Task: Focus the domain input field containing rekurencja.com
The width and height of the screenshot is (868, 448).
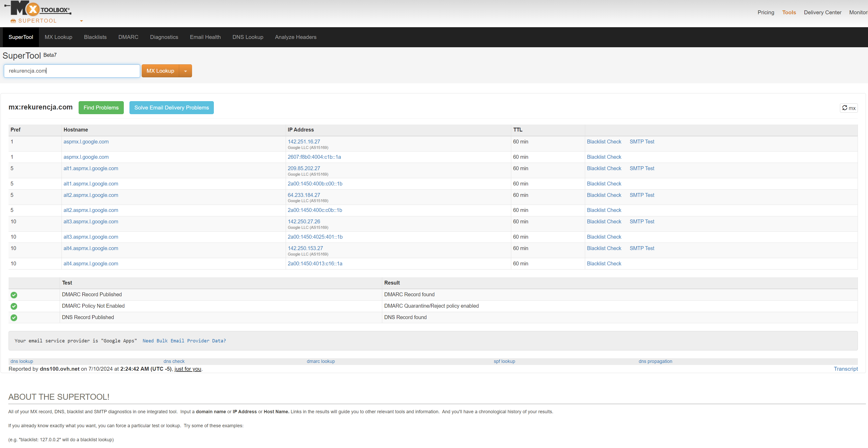Action: click(x=72, y=71)
